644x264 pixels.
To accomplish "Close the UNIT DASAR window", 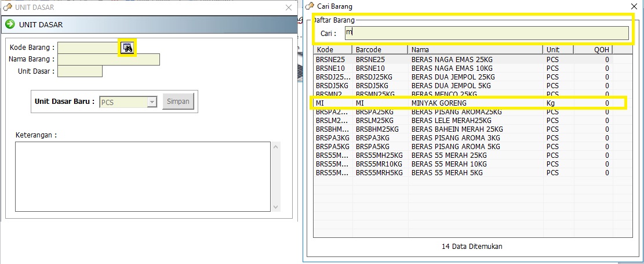I will [289, 8].
